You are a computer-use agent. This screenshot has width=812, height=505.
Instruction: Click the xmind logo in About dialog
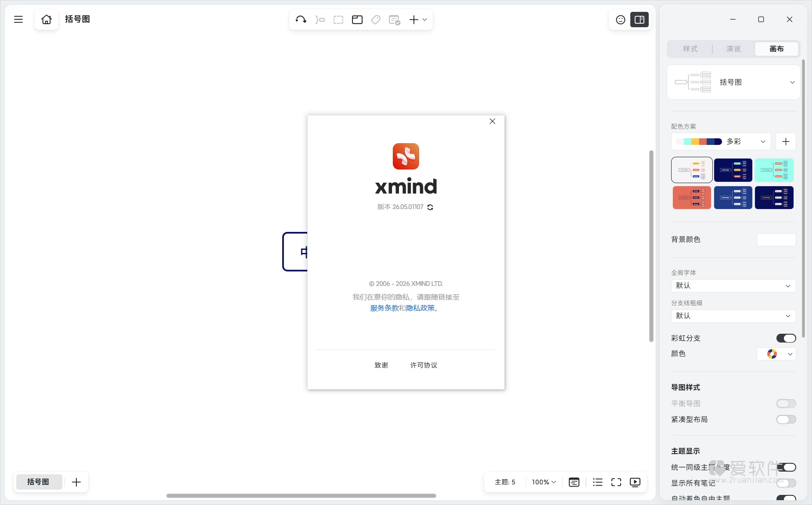(406, 156)
